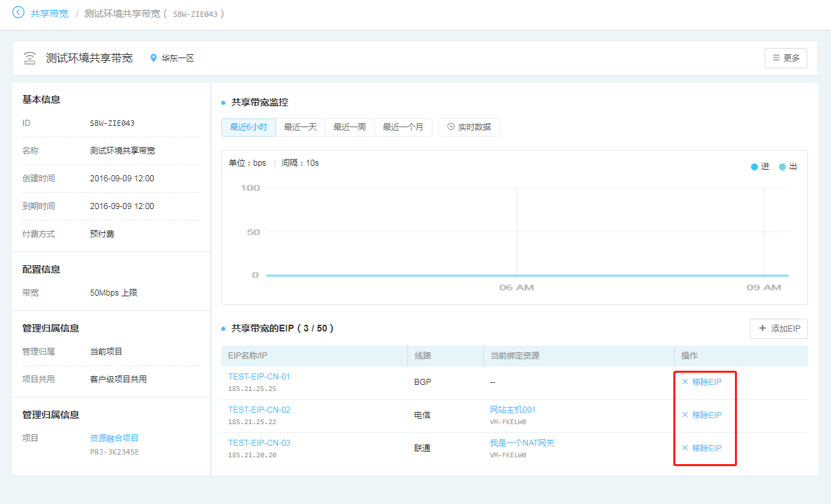This screenshot has width=831, height=504.
Task: Click the location pin icon beside 华东一区
Action: 154,58
